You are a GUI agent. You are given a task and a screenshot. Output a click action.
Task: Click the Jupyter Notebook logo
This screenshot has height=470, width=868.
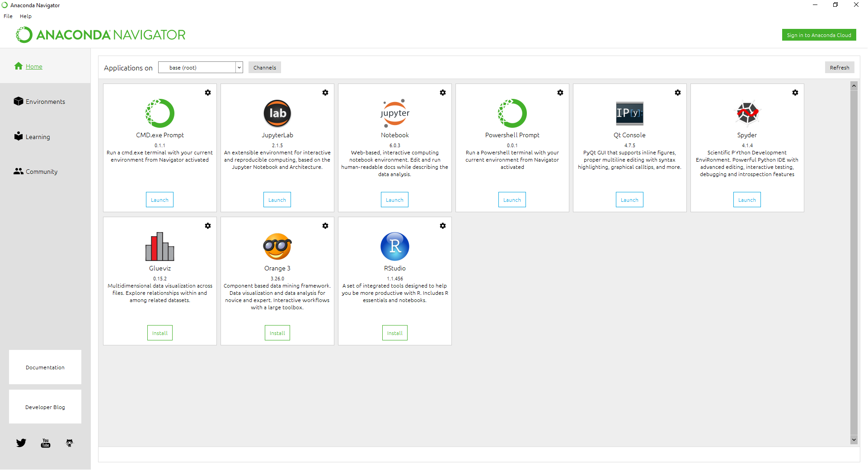coord(395,113)
